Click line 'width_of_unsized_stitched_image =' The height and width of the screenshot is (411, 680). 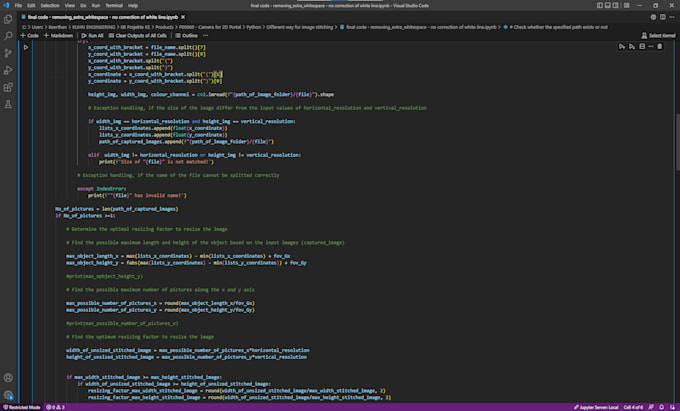pos(188,350)
